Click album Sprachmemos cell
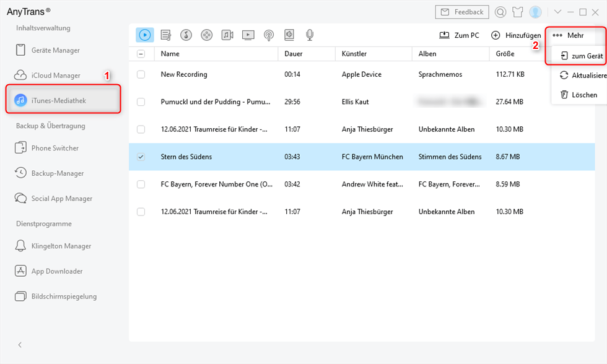The width and height of the screenshot is (607, 364). [x=440, y=74]
